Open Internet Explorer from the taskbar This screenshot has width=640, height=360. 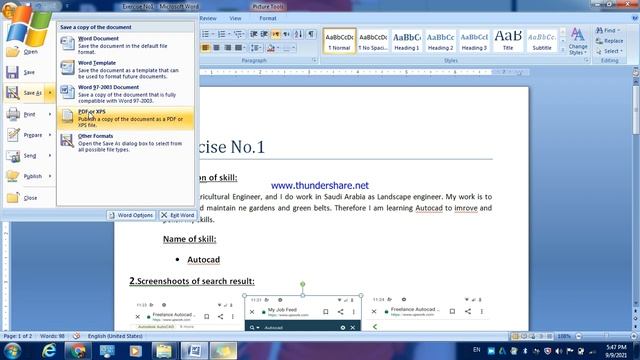click(x=49, y=351)
